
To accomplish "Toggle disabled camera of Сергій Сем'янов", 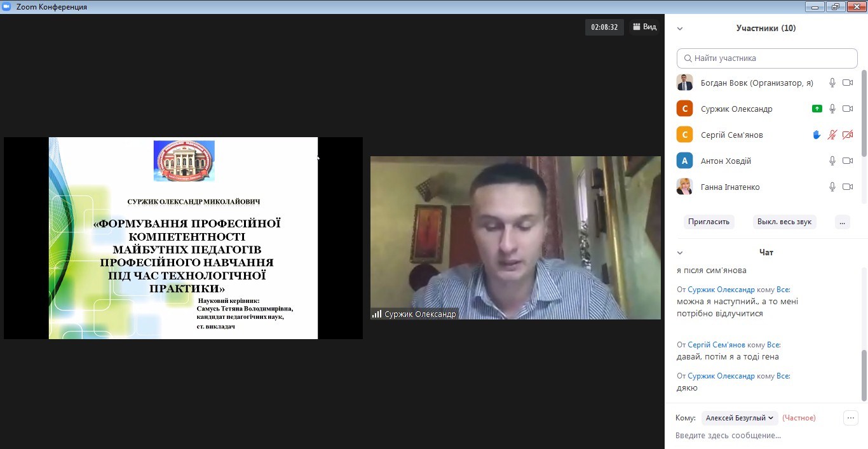I will tap(848, 135).
